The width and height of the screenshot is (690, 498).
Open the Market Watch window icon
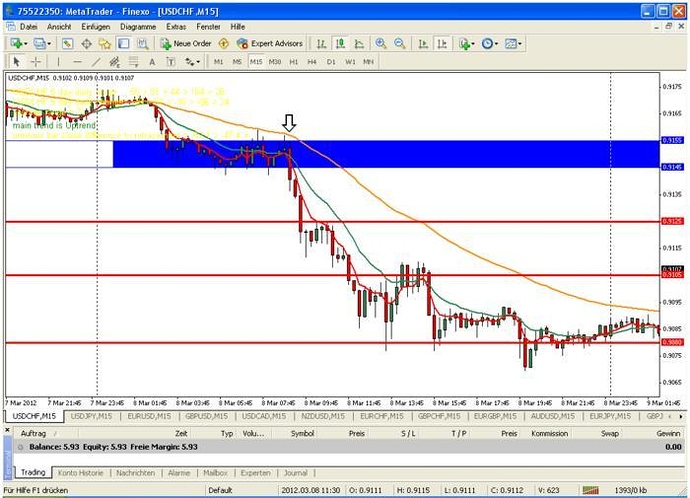tap(67, 44)
